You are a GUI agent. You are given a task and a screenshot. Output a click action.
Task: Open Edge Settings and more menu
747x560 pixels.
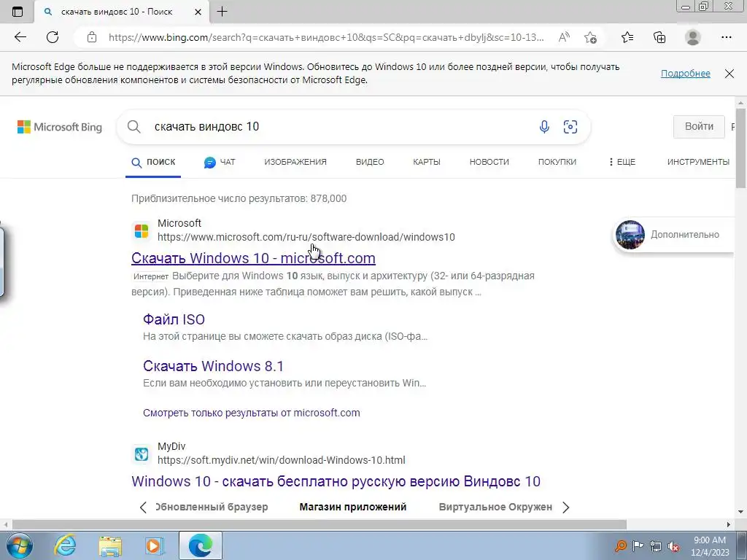point(726,37)
